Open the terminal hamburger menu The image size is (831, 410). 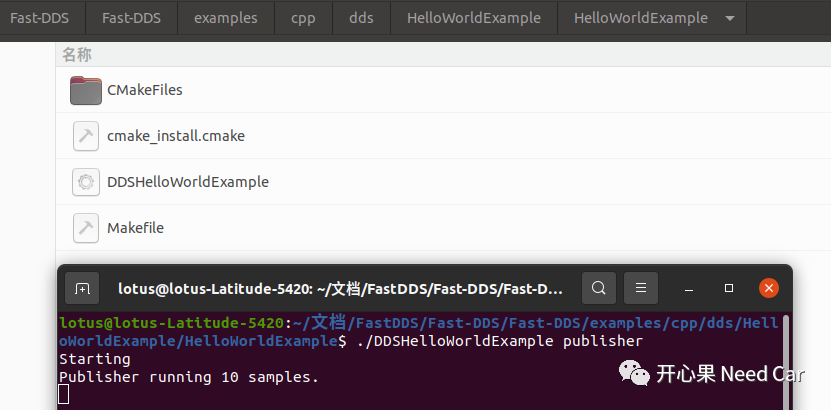click(641, 289)
